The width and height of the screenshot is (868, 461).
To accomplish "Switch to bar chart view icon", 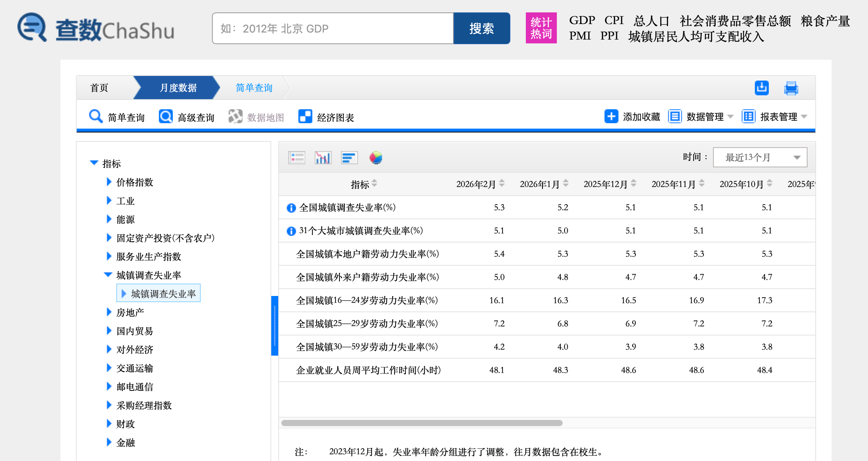I will [323, 158].
